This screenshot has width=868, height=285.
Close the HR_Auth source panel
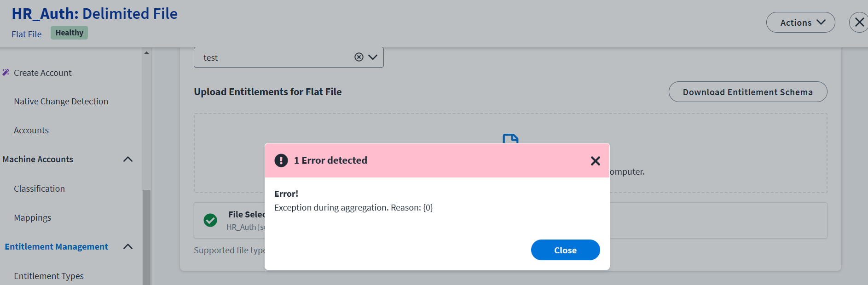pyautogui.click(x=859, y=23)
